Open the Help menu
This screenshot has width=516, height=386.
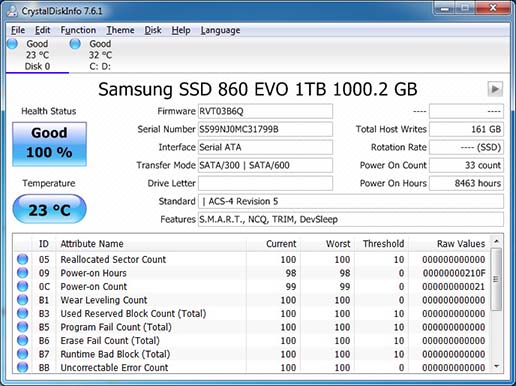[181, 30]
